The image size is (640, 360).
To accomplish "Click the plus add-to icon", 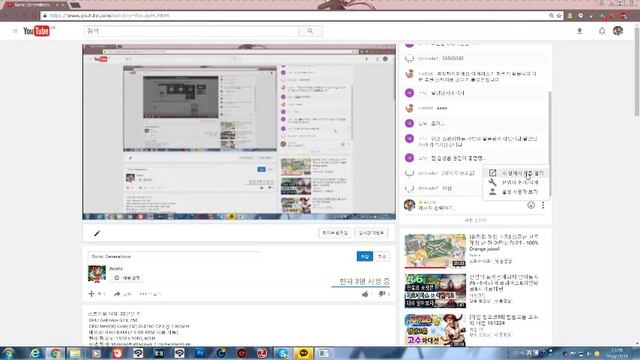I will pyautogui.click(x=91, y=293).
